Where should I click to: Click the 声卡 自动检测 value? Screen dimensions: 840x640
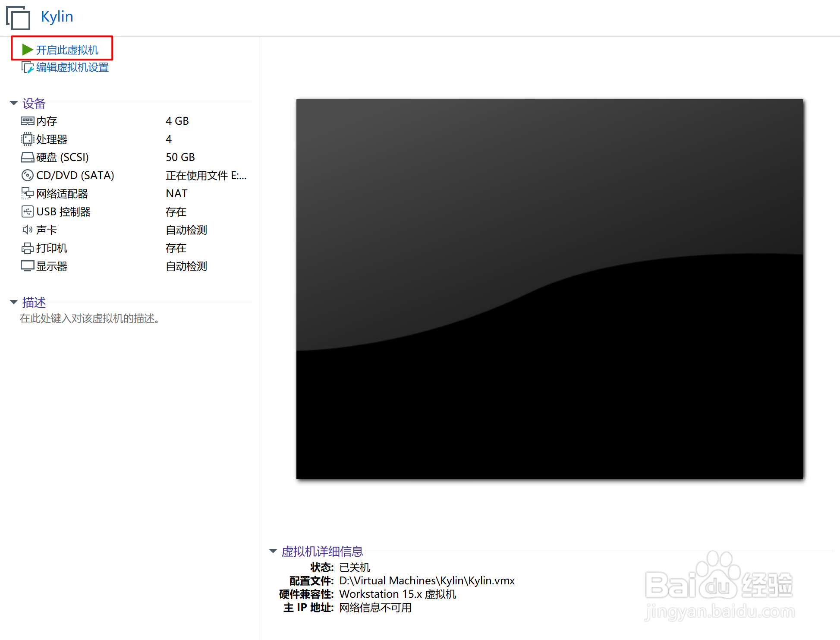186,230
